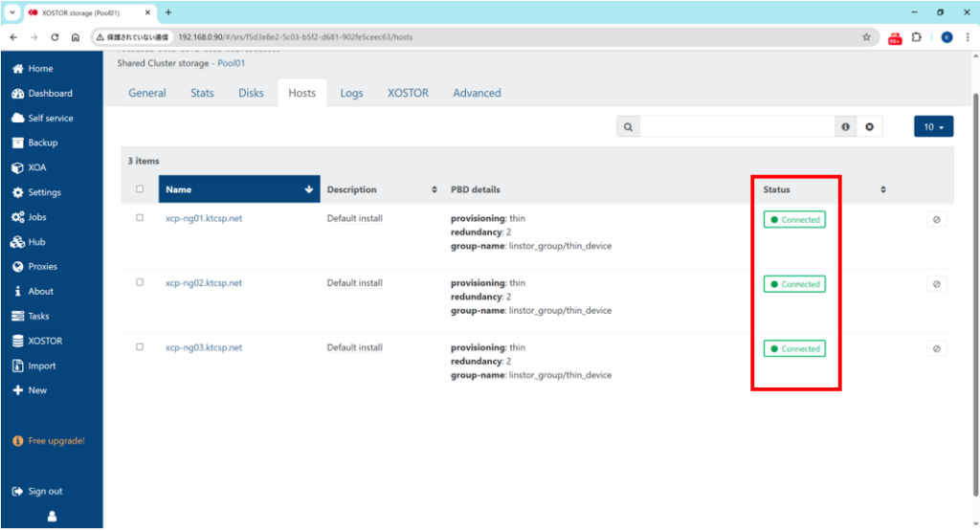Open the 10 items-per-page dropdown

[933, 126]
